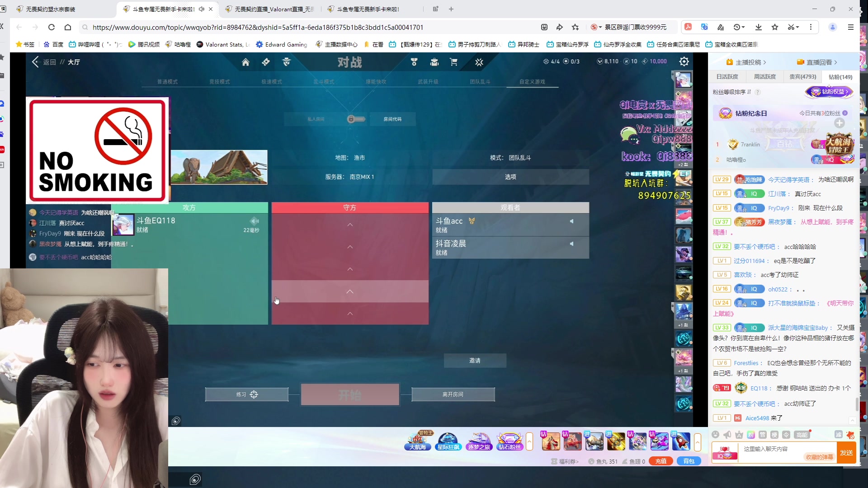Click the browser downloads icon

pos(759,27)
